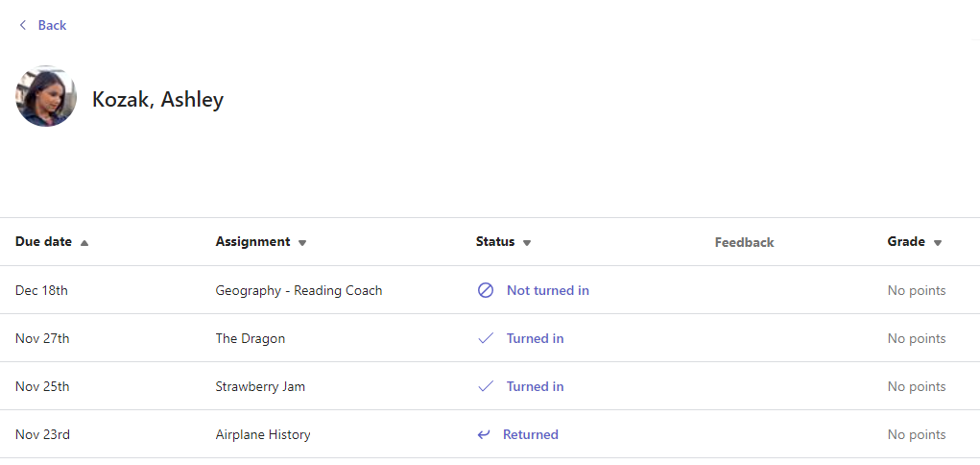Image resolution: width=980 pixels, height=465 pixels.
Task: Go Back to the previous page
Action: pyautogui.click(x=52, y=25)
